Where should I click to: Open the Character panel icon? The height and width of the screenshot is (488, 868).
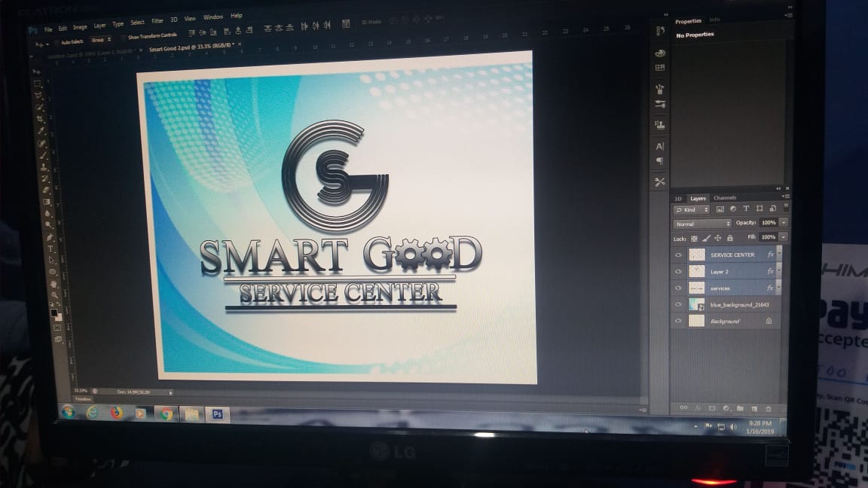click(660, 146)
